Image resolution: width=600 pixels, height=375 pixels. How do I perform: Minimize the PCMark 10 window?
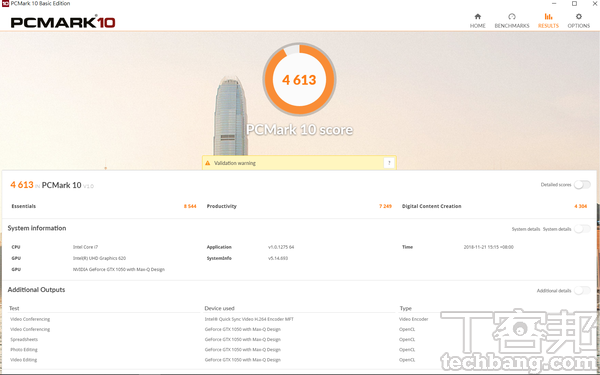[554, 3]
